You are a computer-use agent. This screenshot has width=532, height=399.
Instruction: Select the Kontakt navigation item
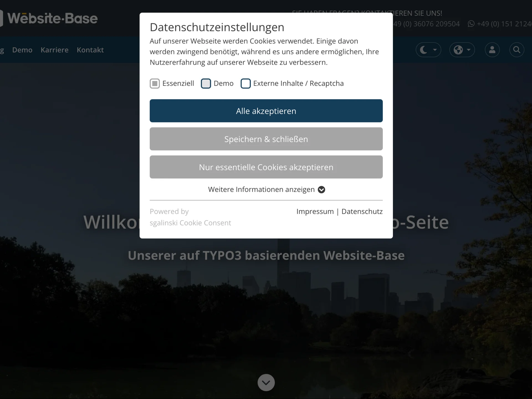tap(90, 50)
